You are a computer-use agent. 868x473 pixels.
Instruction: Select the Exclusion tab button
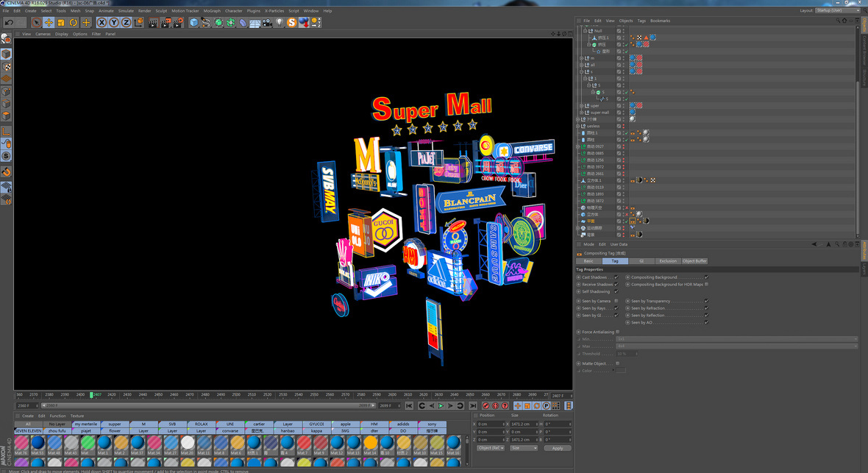click(x=667, y=261)
